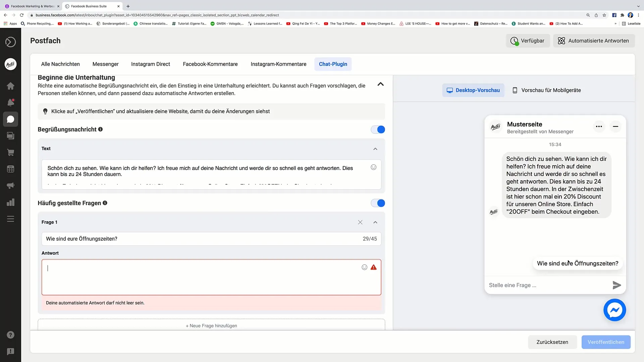The height and width of the screenshot is (362, 644).
Task: Minimize the Musterseite chat preview
Action: tap(615, 126)
